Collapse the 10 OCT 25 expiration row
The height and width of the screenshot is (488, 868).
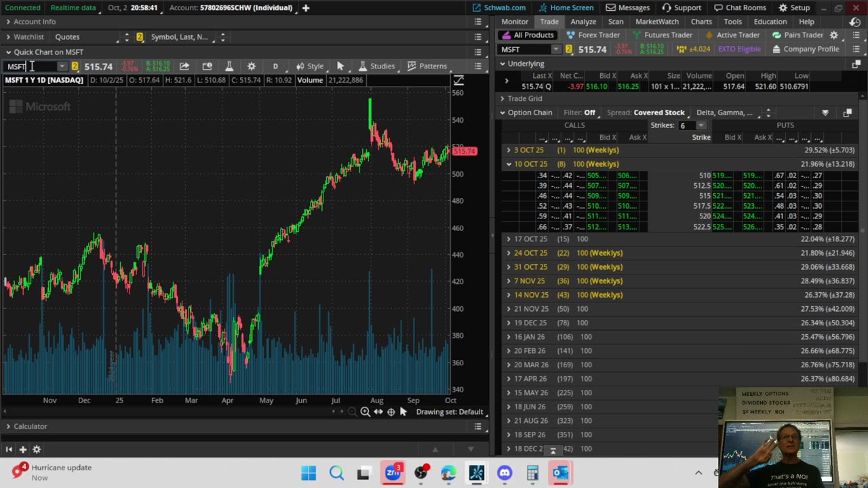509,164
